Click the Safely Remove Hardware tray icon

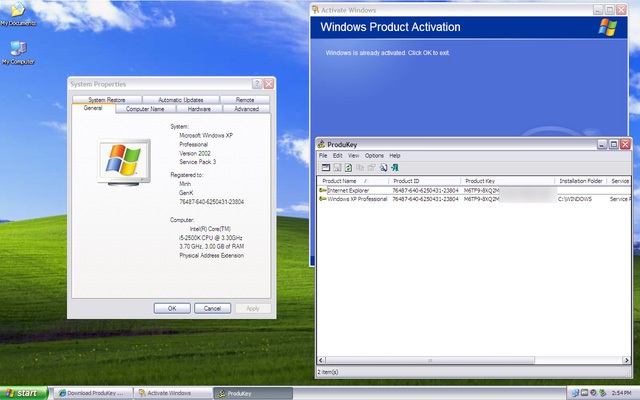(602, 393)
